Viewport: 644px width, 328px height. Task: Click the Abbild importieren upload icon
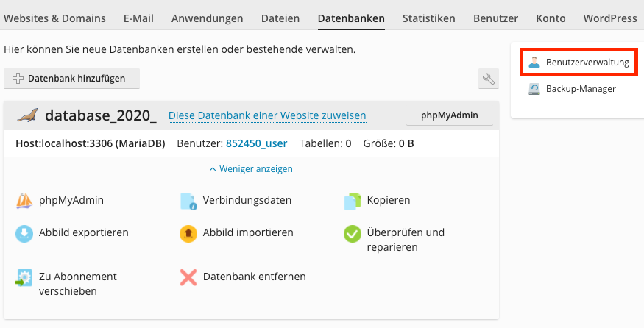coord(189,233)
